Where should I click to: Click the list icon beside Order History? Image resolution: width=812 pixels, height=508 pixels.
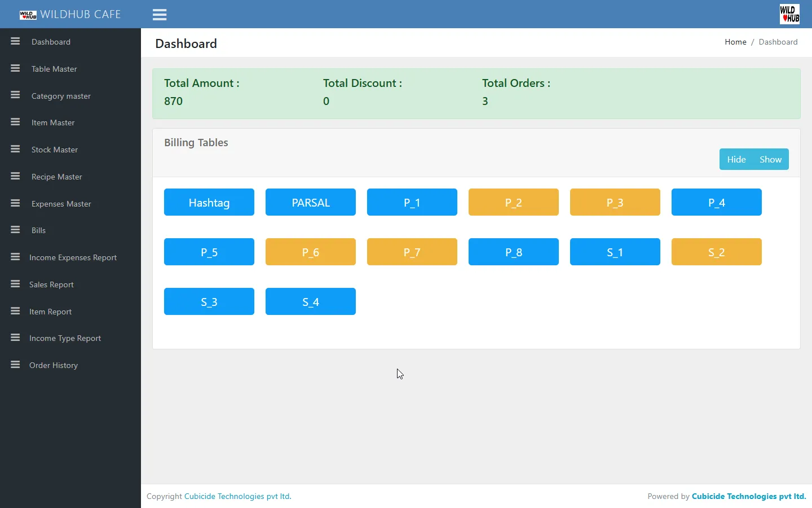pyautogui.click(x=15, y=365)
